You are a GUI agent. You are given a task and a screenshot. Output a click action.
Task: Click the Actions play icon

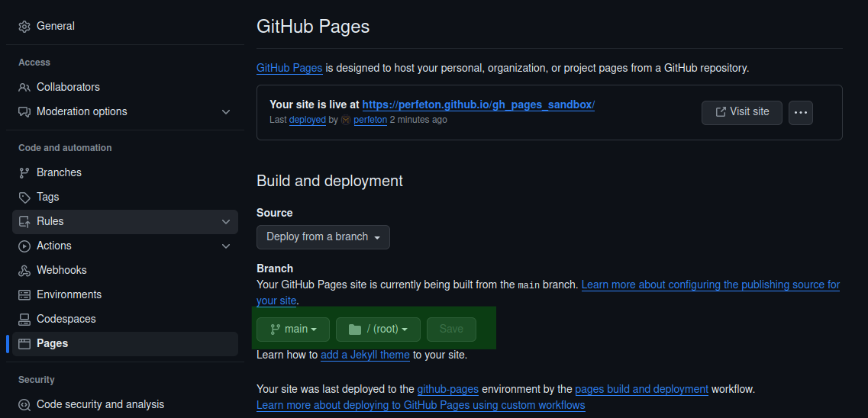coord(24,246)
